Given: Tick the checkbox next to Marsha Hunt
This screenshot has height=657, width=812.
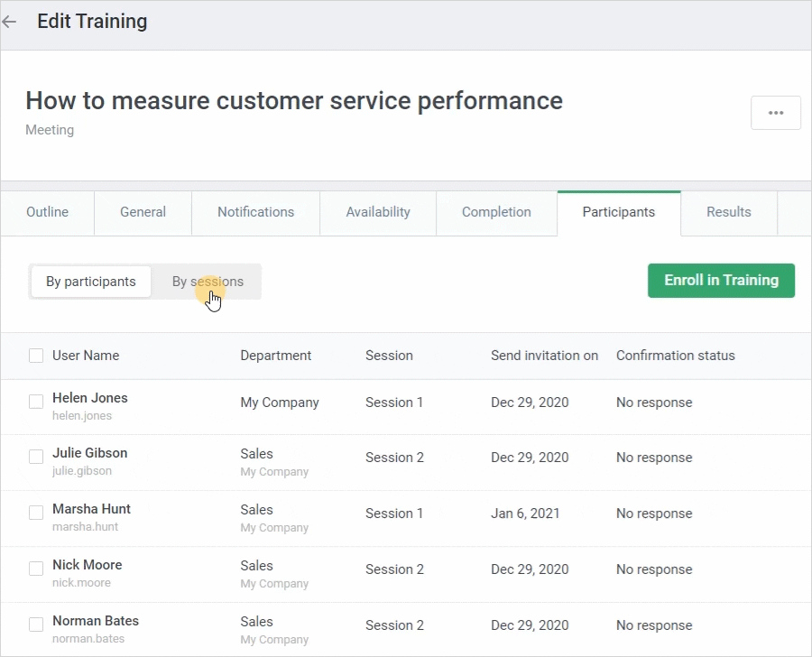Looking at the screenshot, I should coord(36,513).
